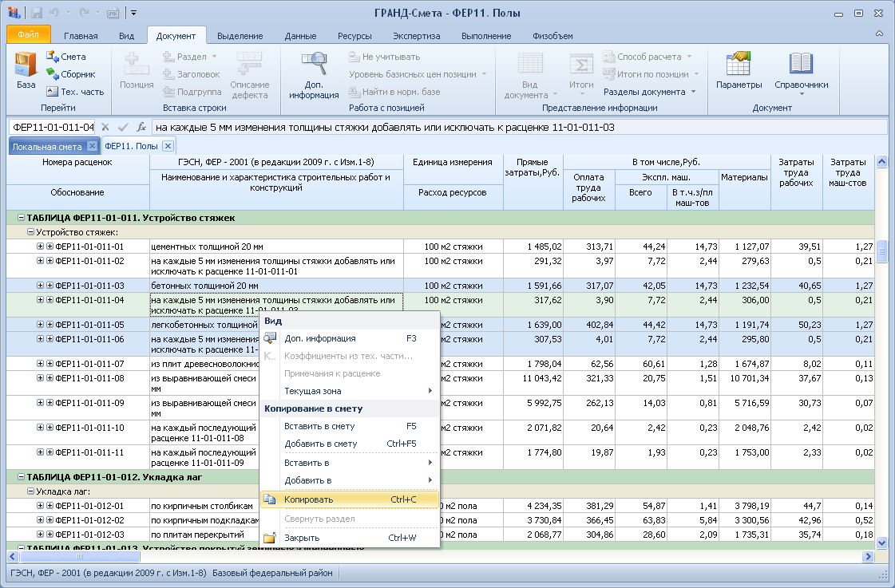Open Справочники ribbon button
895x588 pixels.
click(801, 73)
